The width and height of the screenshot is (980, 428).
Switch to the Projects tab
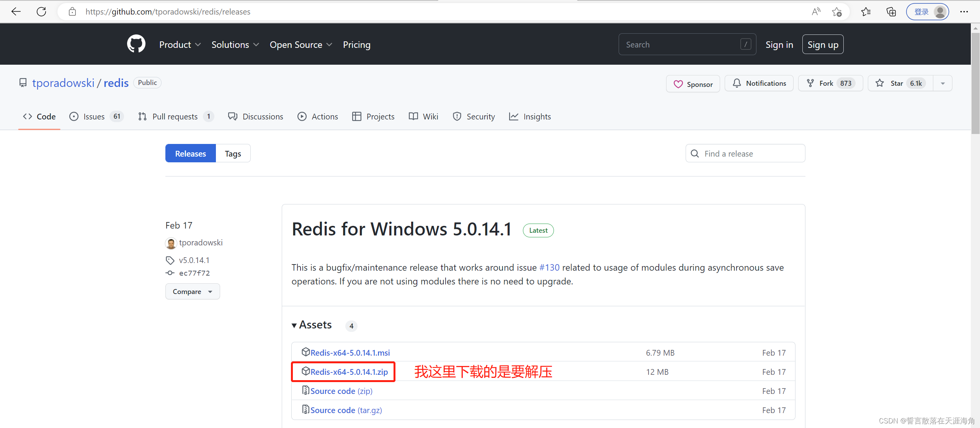[x=373, y=116]
